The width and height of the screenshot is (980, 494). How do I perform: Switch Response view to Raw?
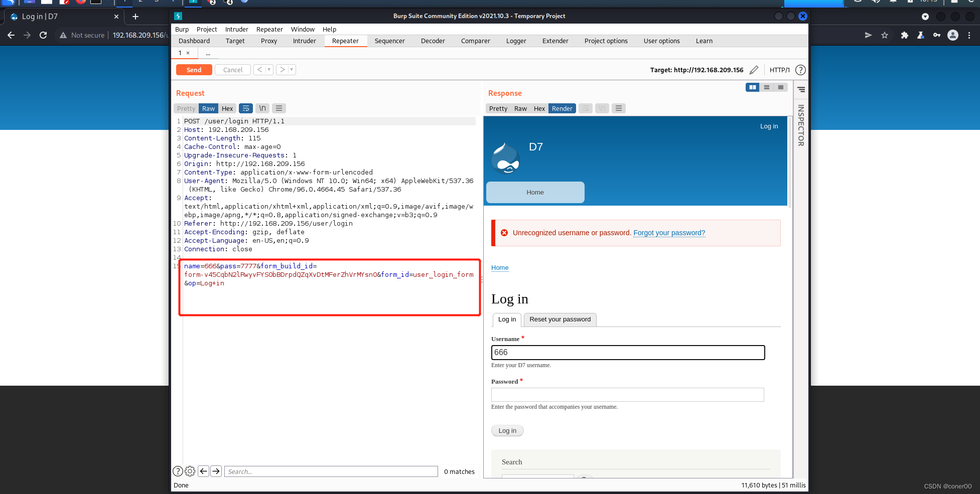(x=520, y=108)
